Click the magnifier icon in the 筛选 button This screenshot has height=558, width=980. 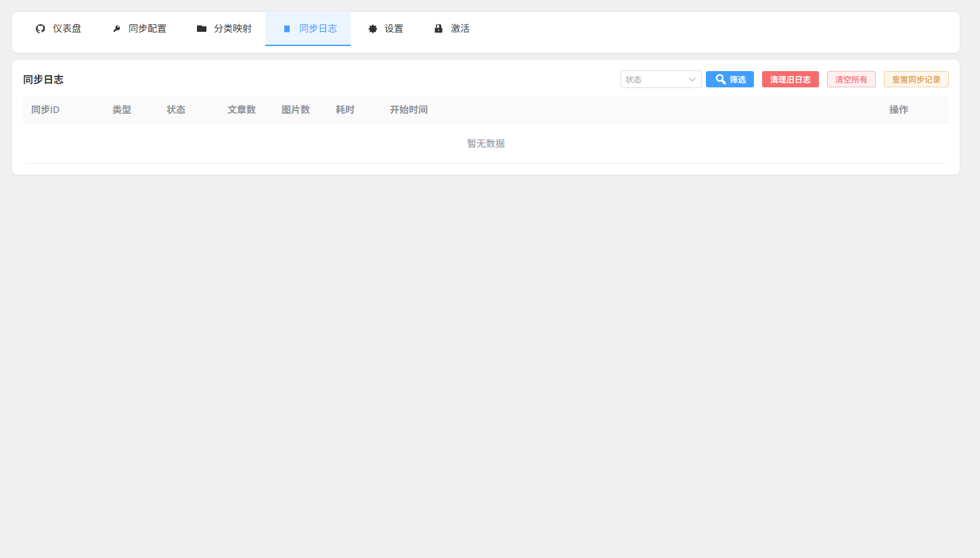click(721, 79)
